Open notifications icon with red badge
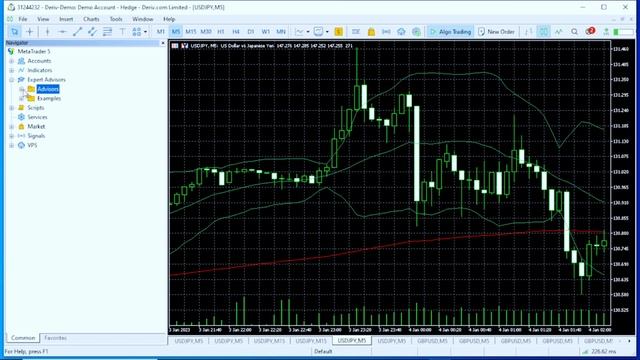 (x=590, y=31)
